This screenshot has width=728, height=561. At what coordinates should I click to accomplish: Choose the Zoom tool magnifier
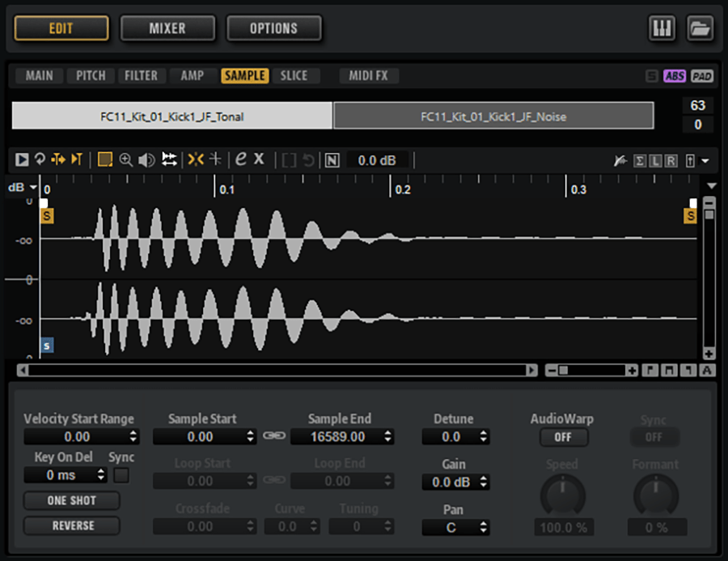[x=126, y=160]
